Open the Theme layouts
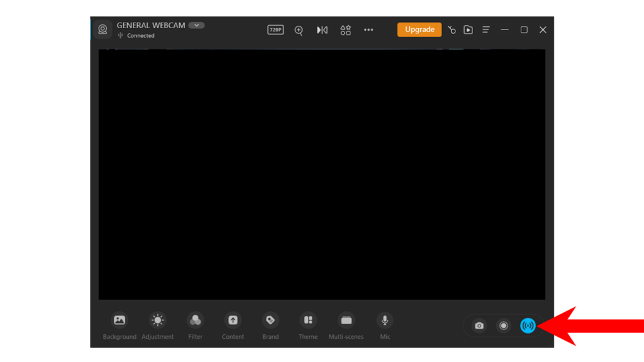The width and height of the screenshot is (644, 362). pos(308,326)
